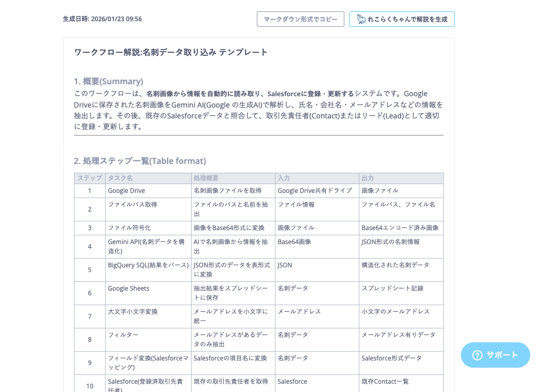Click the mascot icon in the generate button
The width and height of the screenshot is (553, 392).
(361, 19)
